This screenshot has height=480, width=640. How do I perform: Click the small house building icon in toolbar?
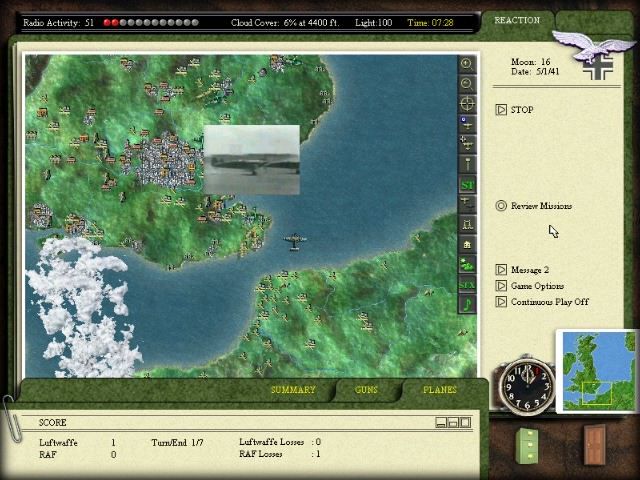[x=467, y=245]
